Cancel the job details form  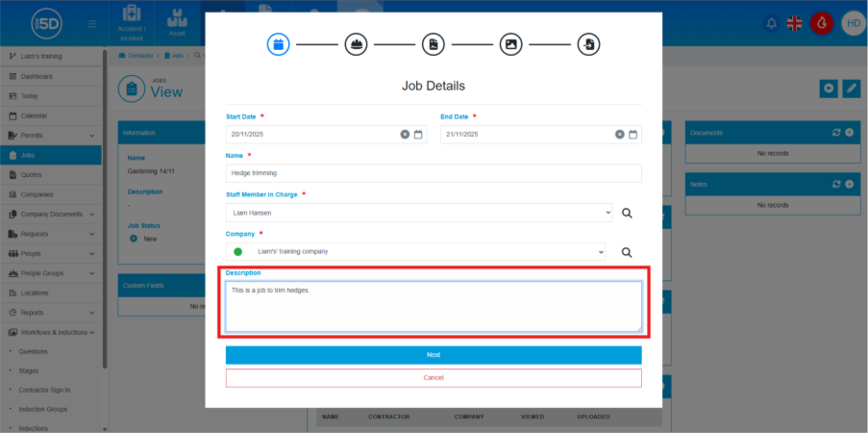(434, 377)
